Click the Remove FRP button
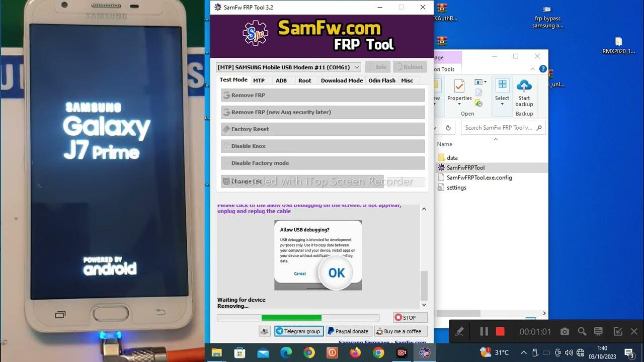This screenshot has height=362, width=644. pyautogui.click(x=323, y=95)
